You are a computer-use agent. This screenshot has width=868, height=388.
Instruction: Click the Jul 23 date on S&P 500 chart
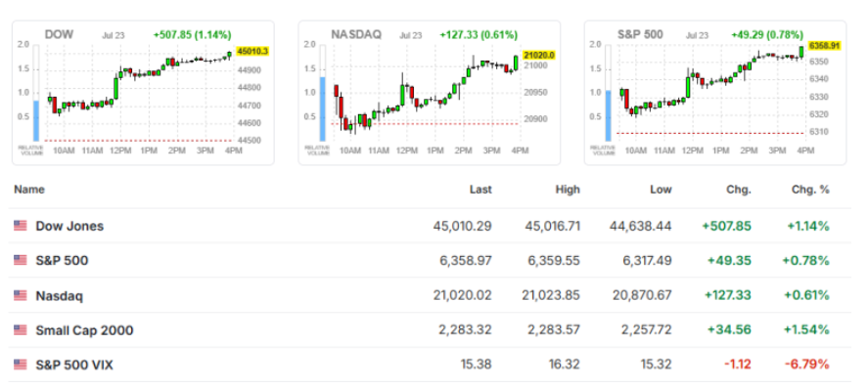(697, 35)
